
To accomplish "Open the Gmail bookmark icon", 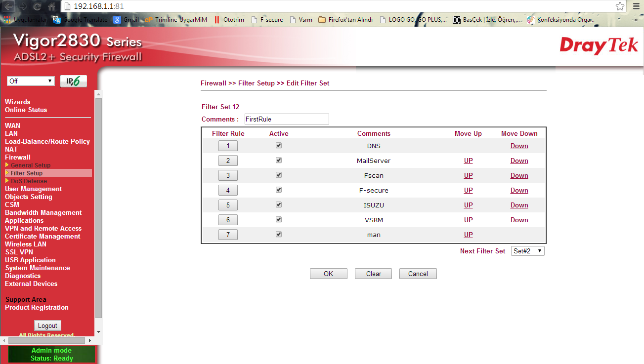I will click(x=117, y=20).
